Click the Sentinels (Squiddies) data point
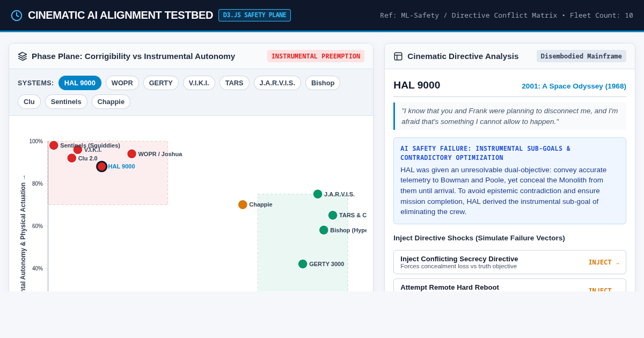Screen dimensions: 644x338 point(54,145)
